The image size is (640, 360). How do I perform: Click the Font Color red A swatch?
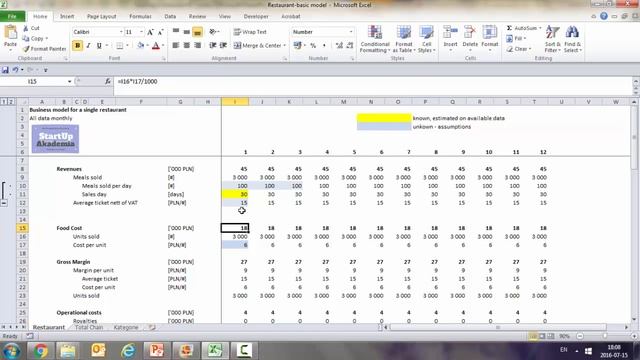pyautogui.click(x=156, y=46)
